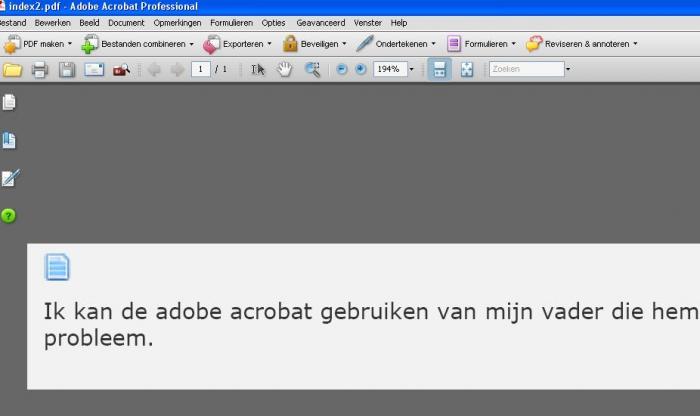Select the text selection tool
The height and width of the screenshot is (416, 700).
coord(258,70)
